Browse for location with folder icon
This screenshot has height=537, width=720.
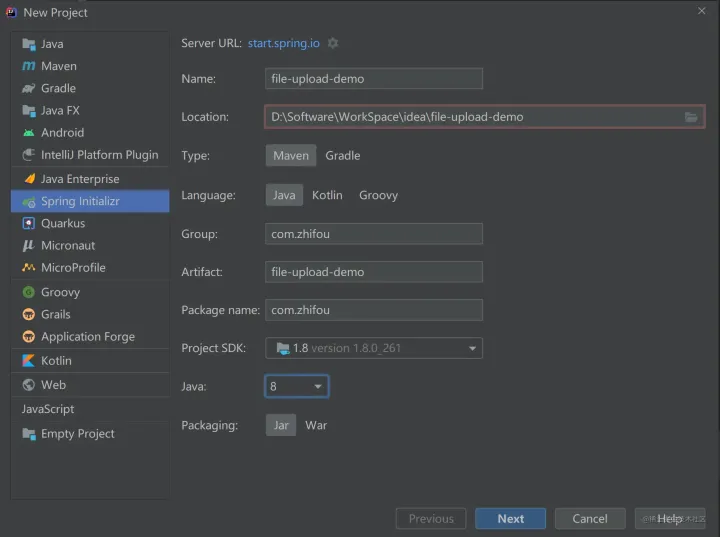tap(691, 117)
